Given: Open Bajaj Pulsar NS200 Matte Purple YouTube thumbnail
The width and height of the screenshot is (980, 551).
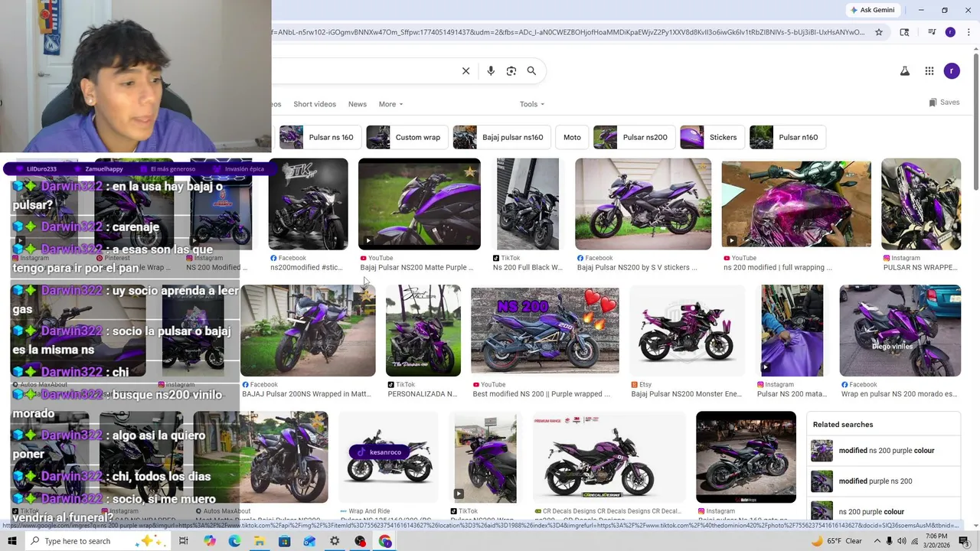Looking at the screenshot, I should point(420,204).
